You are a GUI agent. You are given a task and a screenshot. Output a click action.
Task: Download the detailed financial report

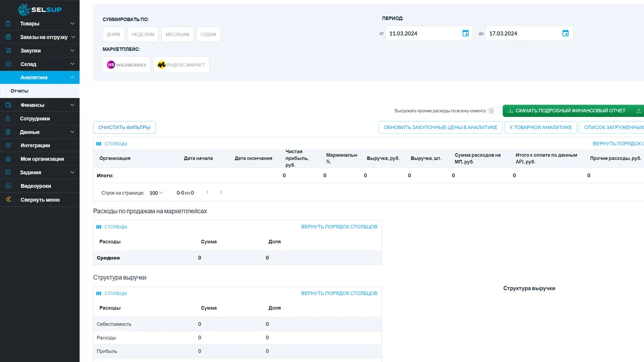pos(567,111)
